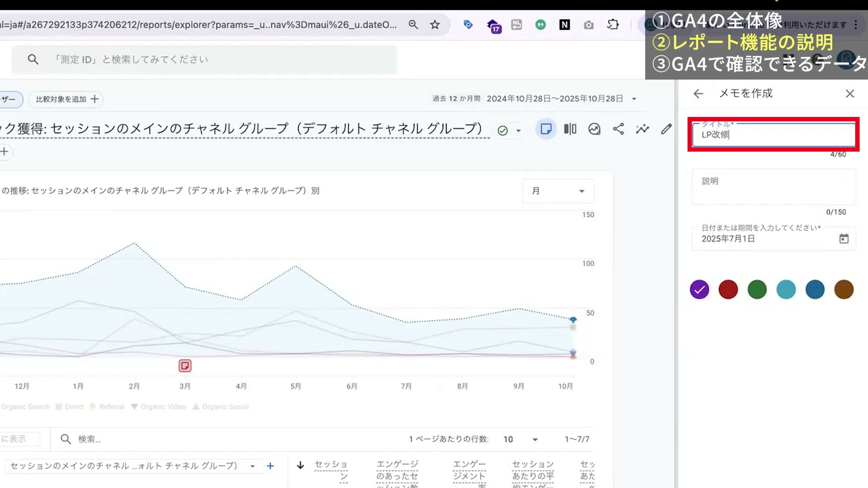Image resolution: width=868 pixels, height=488 pixels.
Task: Open the blue tag extension icon
Action: [468, 24]
